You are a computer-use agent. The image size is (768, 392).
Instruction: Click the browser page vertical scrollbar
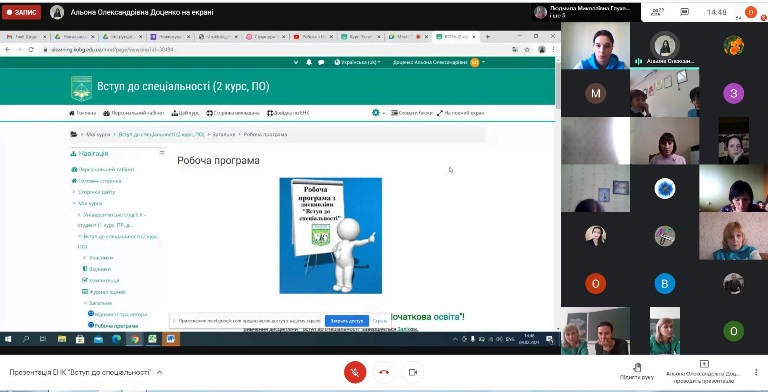[558, 194]
